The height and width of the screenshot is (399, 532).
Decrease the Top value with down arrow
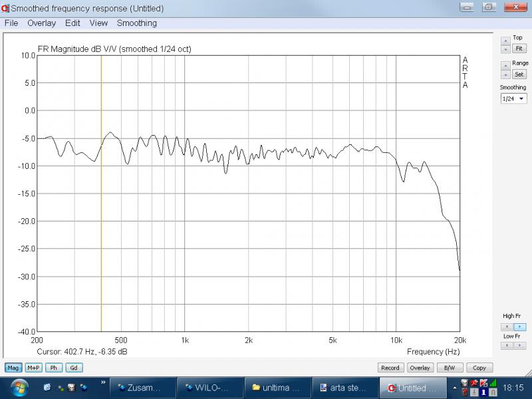[x=505, y=49]
